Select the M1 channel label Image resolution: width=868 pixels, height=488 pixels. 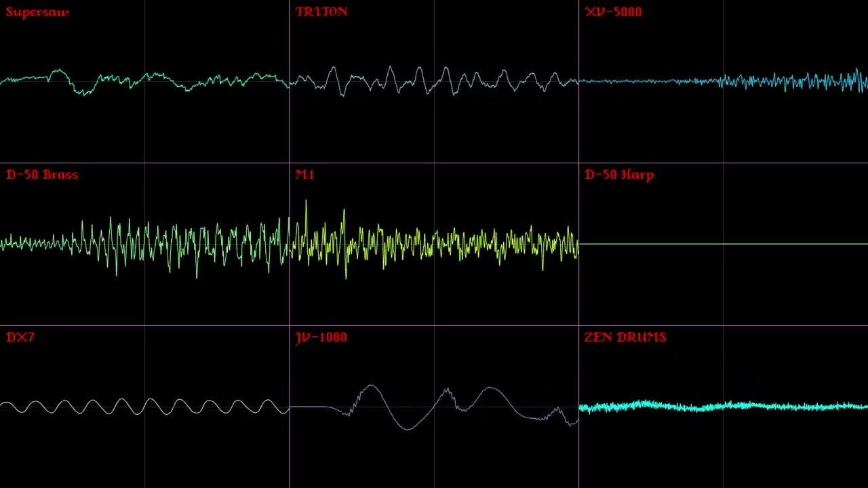[x=305, y=175]
